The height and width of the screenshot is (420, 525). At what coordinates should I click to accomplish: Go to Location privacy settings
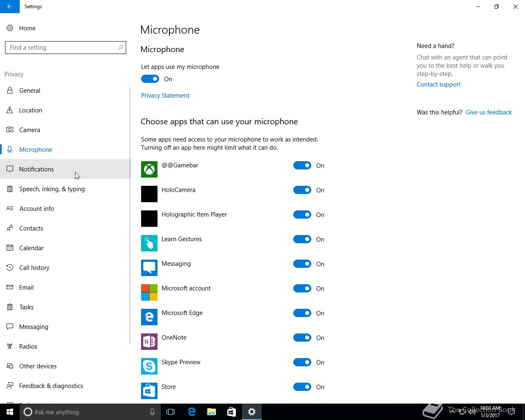coord(65,110)
